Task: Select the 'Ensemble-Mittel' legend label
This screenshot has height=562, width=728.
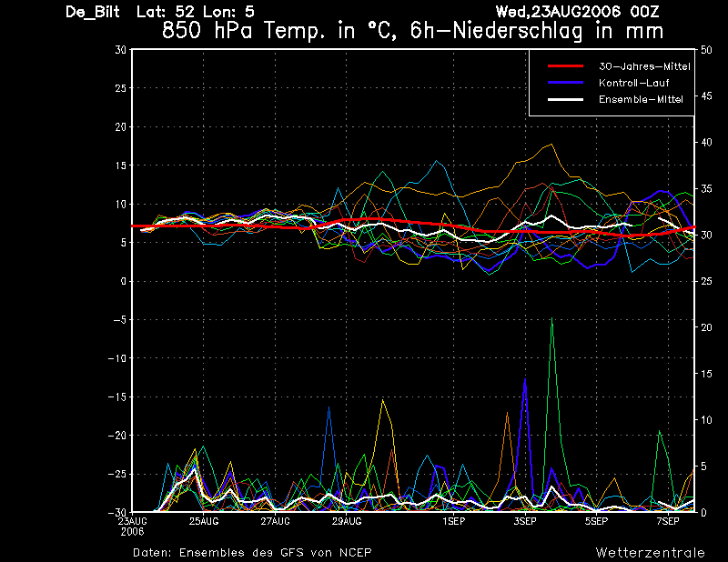Action: [641, 99]
